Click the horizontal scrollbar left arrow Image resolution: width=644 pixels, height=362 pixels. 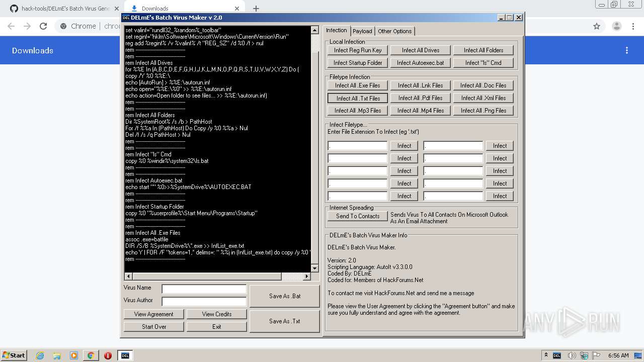click(128, 277)
